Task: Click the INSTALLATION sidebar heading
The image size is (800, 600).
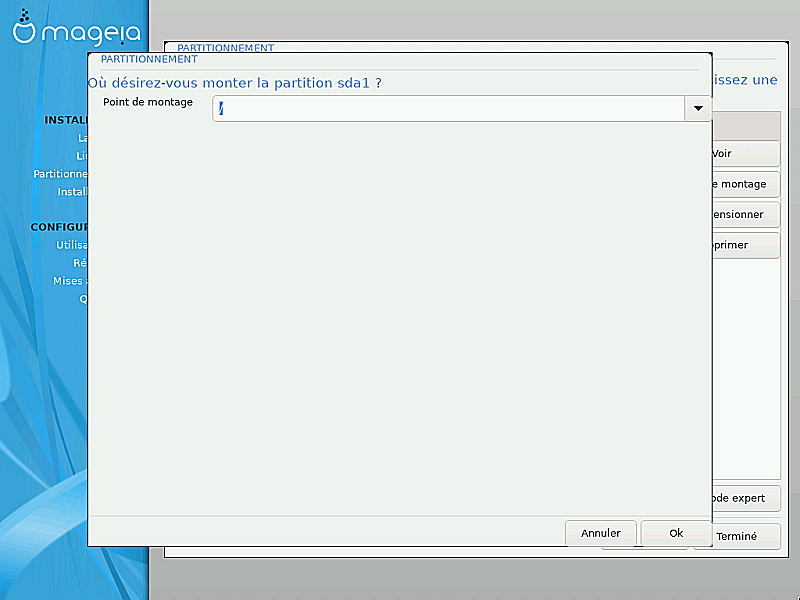Action: (66, 120)
